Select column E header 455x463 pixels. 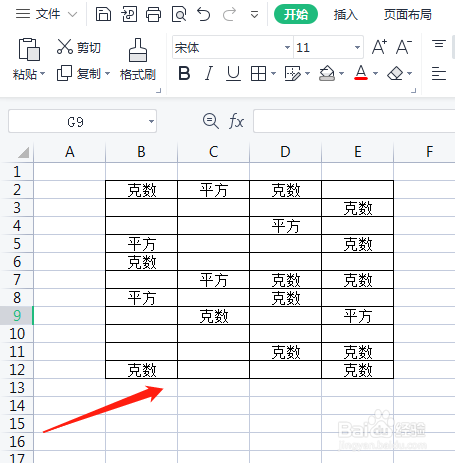pos(357,152)
